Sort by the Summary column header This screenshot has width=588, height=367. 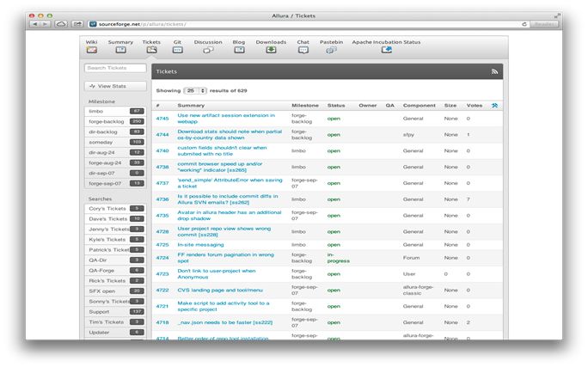[191, 106]
